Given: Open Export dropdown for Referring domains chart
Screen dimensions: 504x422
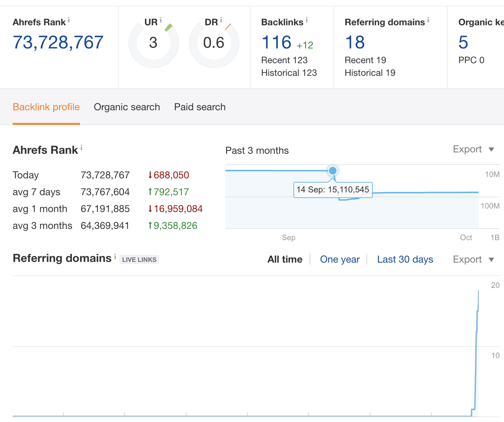Looking at the screenshot, I should pyautogui.click(x=473, y=259).
